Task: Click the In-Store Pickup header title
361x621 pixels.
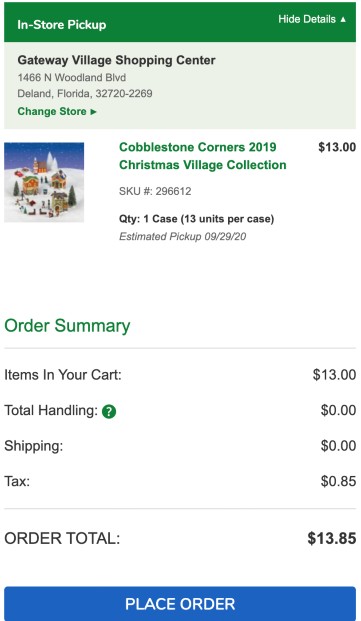Action: tap(62, 25)
